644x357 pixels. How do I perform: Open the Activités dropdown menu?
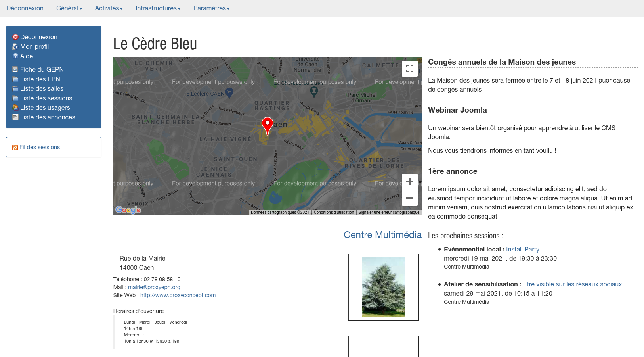tap(109, 8)
